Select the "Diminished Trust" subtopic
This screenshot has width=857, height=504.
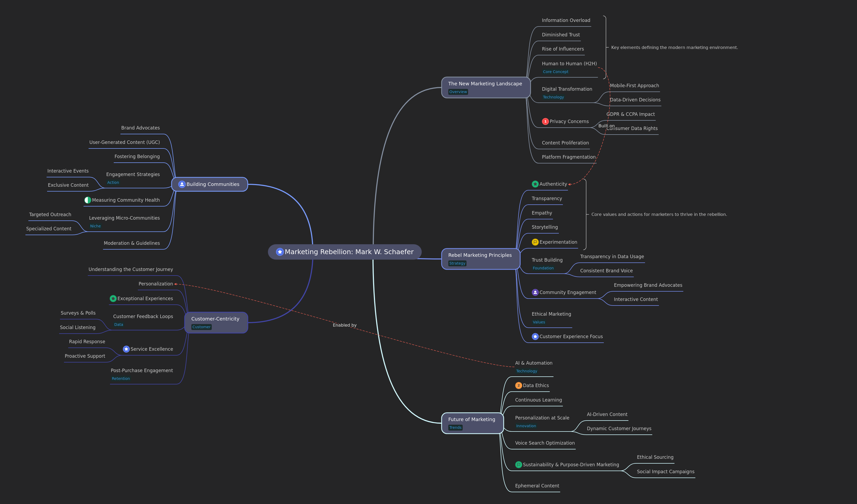click(x=561, y=35)
